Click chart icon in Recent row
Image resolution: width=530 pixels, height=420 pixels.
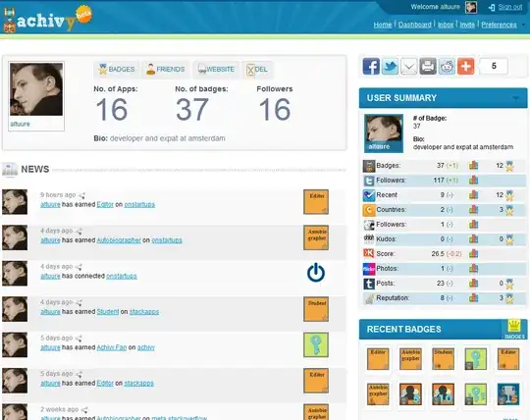tap(473, 195)
